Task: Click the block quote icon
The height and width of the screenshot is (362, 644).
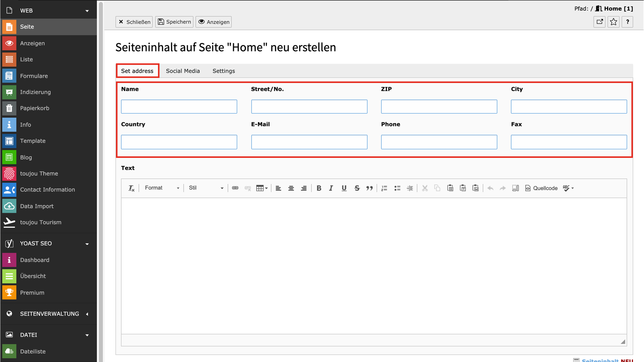Action: coord(369,188)
